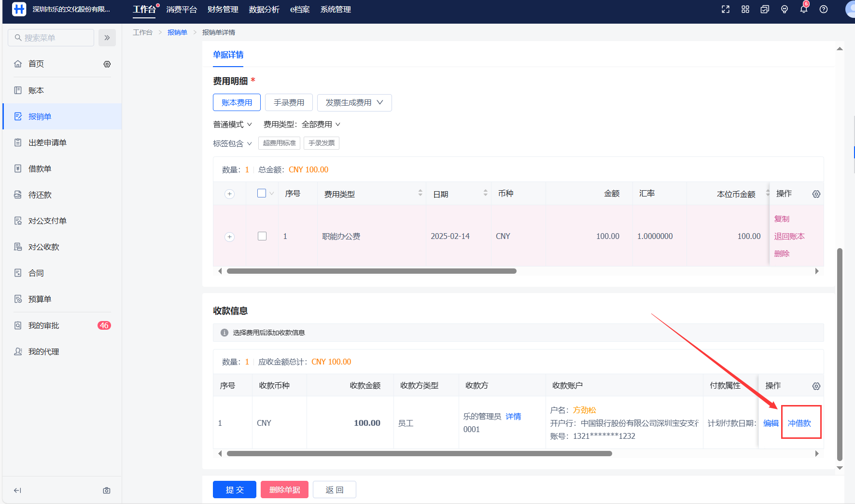
Task: Click the 冲借款 link in payee row
Action: click(799, 423)
